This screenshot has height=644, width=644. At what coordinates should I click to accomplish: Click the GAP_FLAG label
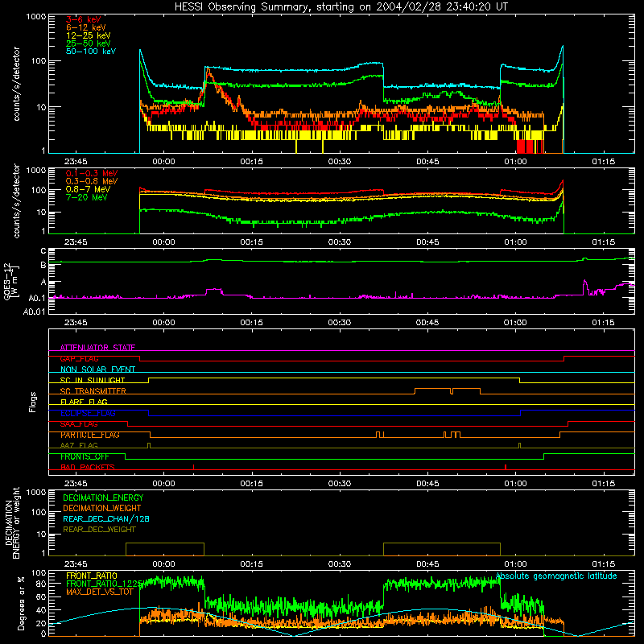(79, 358)
